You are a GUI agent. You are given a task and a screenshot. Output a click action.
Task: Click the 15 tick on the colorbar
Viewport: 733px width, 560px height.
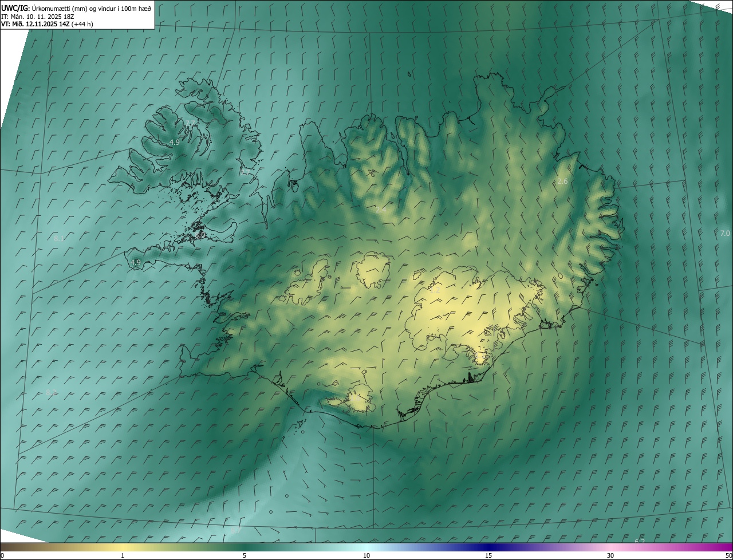(488, 555)
